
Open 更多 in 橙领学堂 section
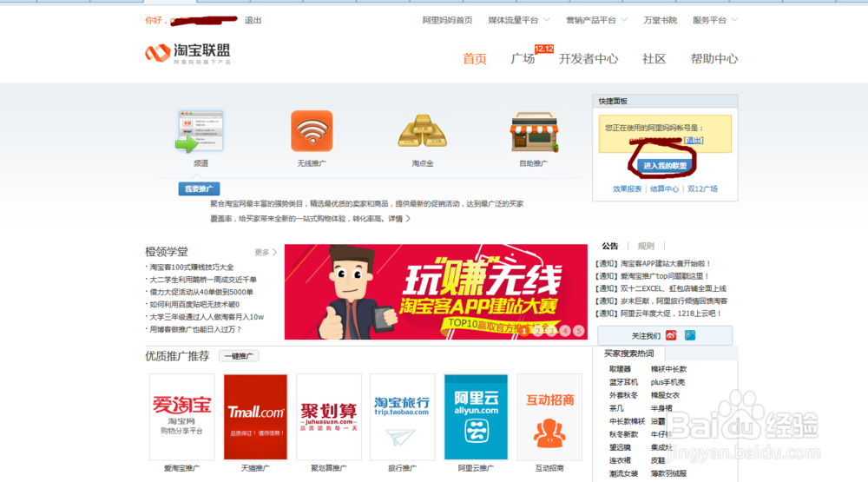265,252
